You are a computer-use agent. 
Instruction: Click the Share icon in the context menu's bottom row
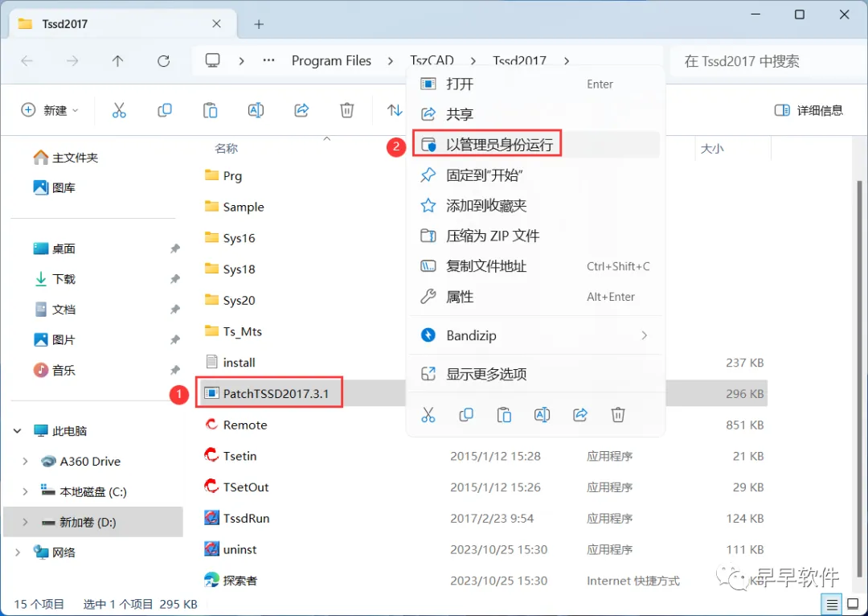pos(580,414)
